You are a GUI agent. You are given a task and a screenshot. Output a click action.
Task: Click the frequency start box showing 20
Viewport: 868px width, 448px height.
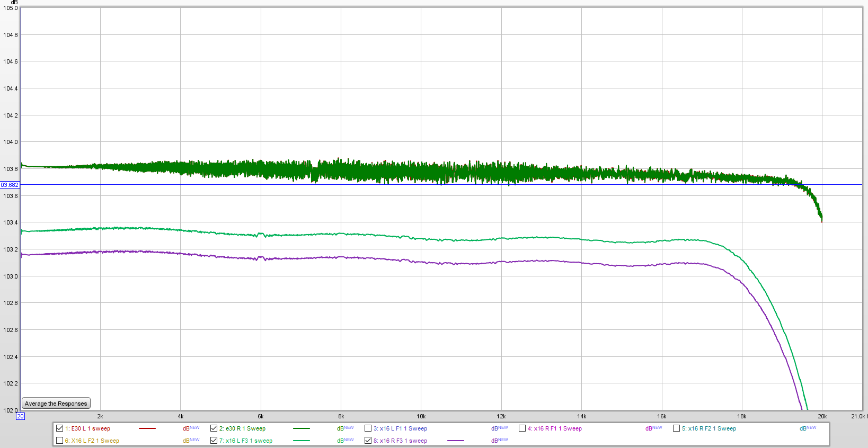20,416
